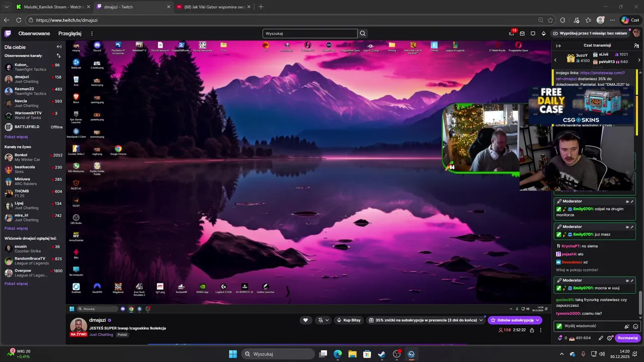Image resolution: width=644 pixels, height=362 pixels.
Task: Open File Explorer from the taskbar
Action: coord(352,354)
